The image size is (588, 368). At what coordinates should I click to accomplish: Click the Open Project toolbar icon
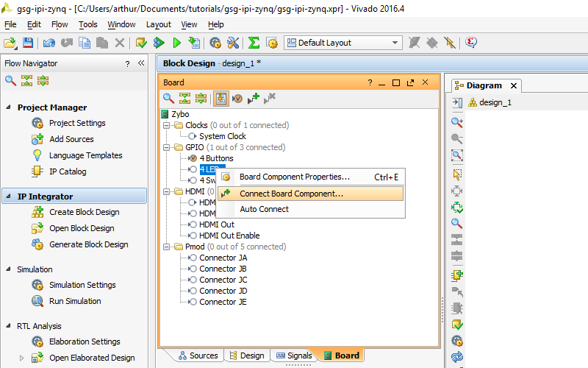pos(10,43)
